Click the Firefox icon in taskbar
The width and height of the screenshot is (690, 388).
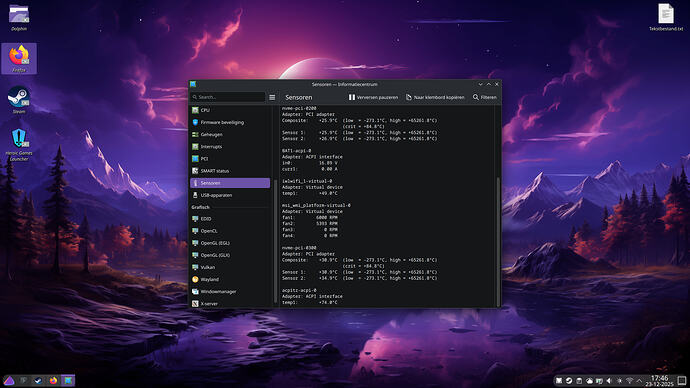tap(53, 381)
